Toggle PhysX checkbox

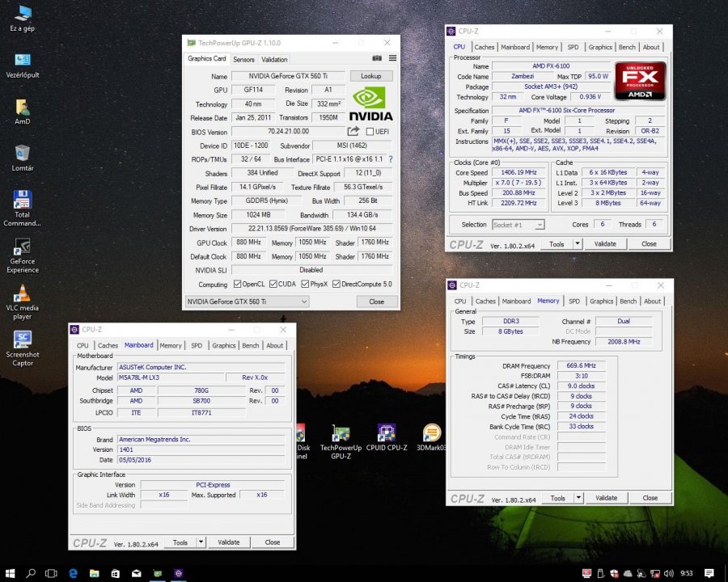[x=305, y=284]
